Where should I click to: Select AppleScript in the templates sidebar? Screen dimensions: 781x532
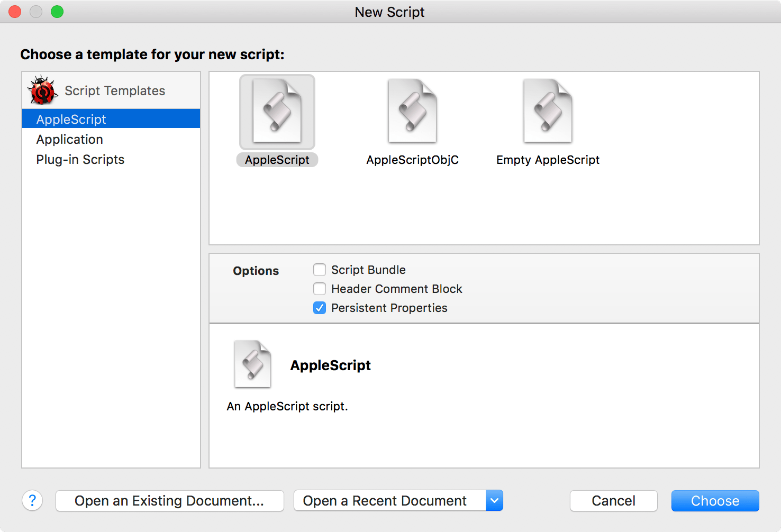pyautogui.click(x=111, y=119)
